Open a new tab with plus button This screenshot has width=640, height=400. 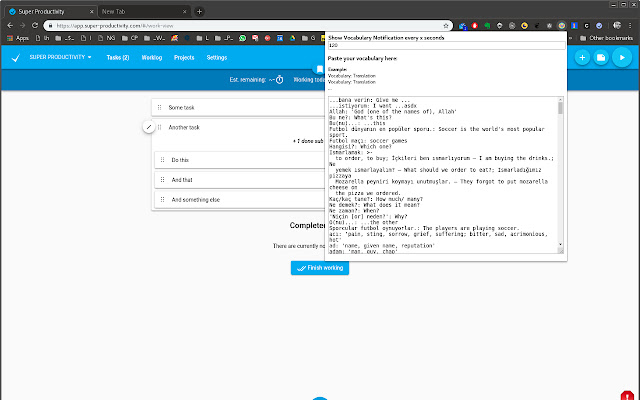tap(199, 11)
